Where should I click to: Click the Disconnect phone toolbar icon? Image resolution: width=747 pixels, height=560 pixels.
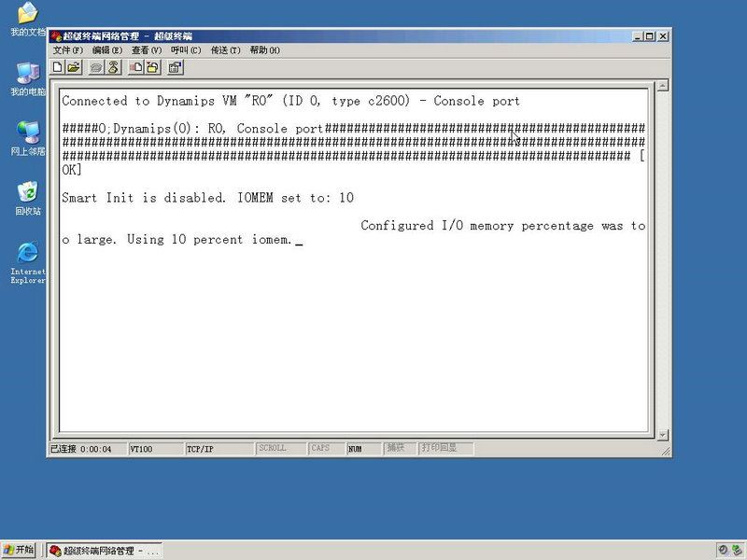[x=113, y=67]
